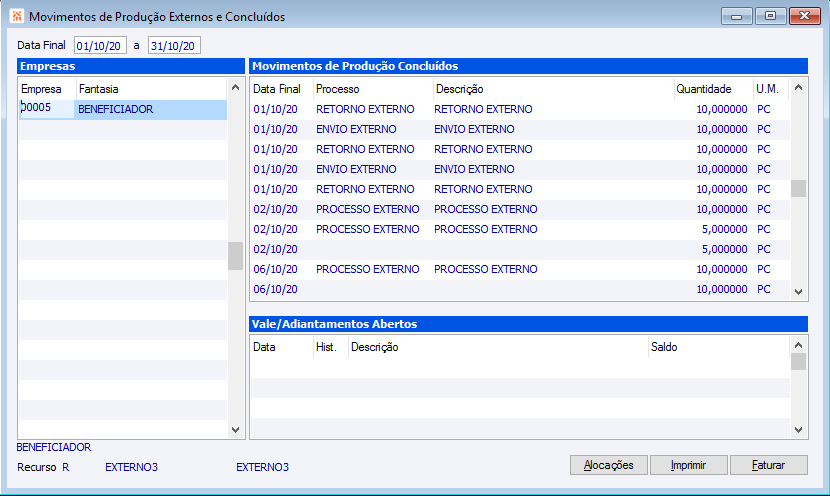
Task: Click the Saldo column header
Action: (719, 347)
